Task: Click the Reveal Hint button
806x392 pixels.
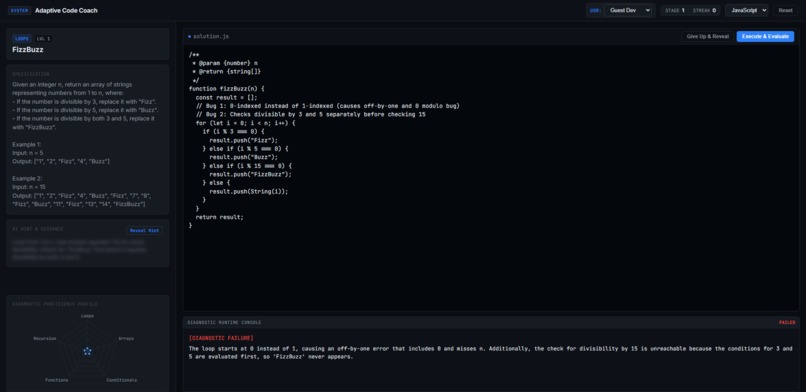Action: click(x=144, y=231)
